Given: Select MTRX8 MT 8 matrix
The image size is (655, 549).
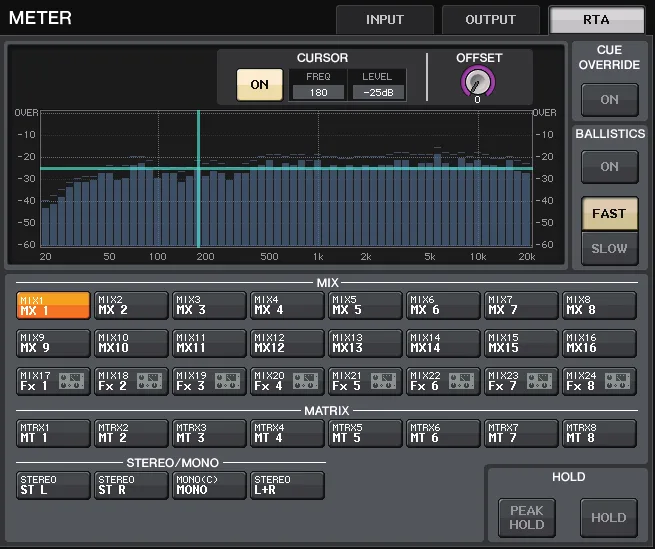Looking at the screenshot, I should 599,434.
